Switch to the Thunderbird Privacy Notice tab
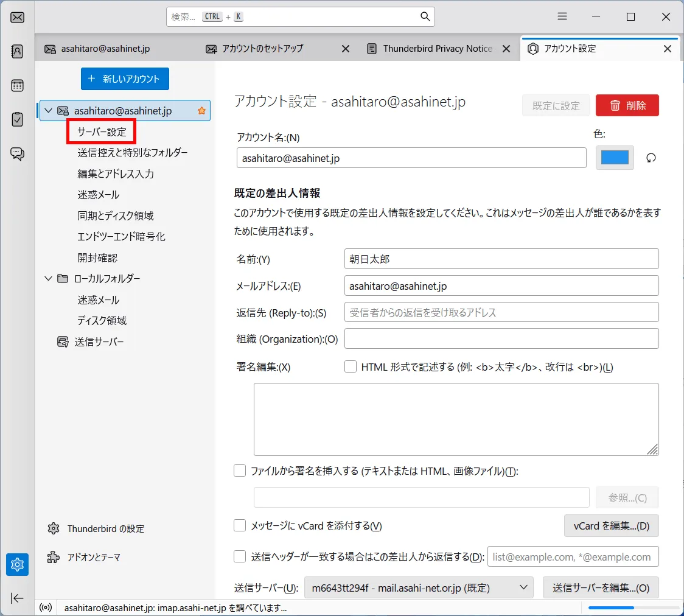 click(439, 48)
